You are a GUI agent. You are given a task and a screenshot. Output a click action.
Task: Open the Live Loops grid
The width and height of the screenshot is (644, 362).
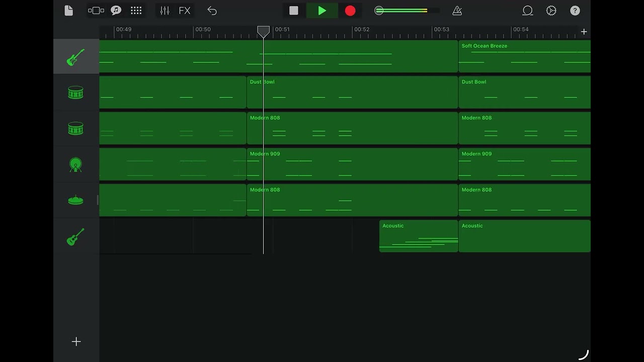tap(136, 11)
